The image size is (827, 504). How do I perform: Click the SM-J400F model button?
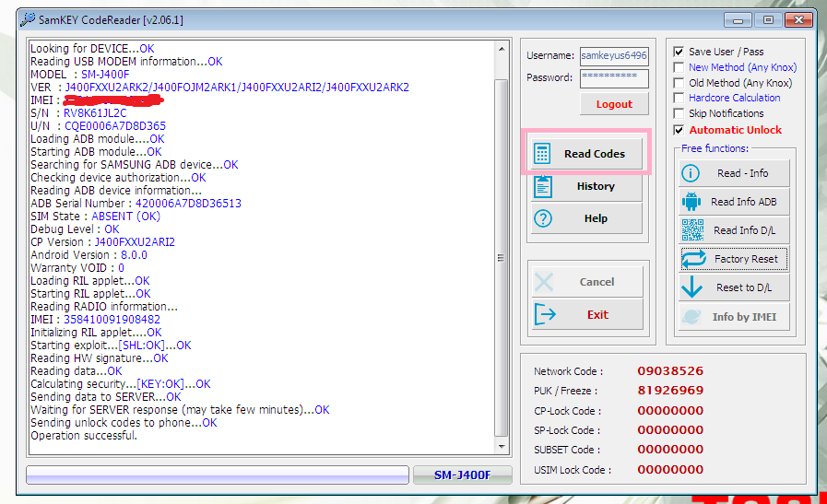tap(462, 475)
